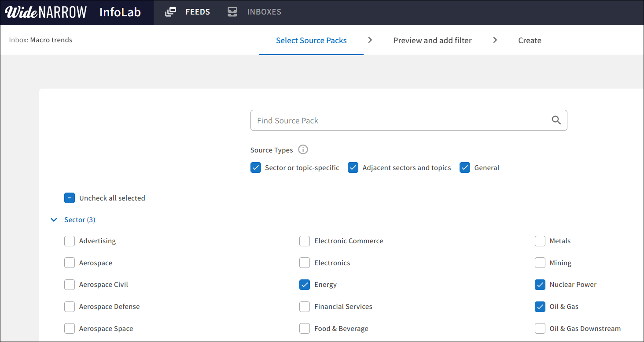644x342 pixels.
Task: Click the Inbox: Macro trends label
Action: point(40,40)
